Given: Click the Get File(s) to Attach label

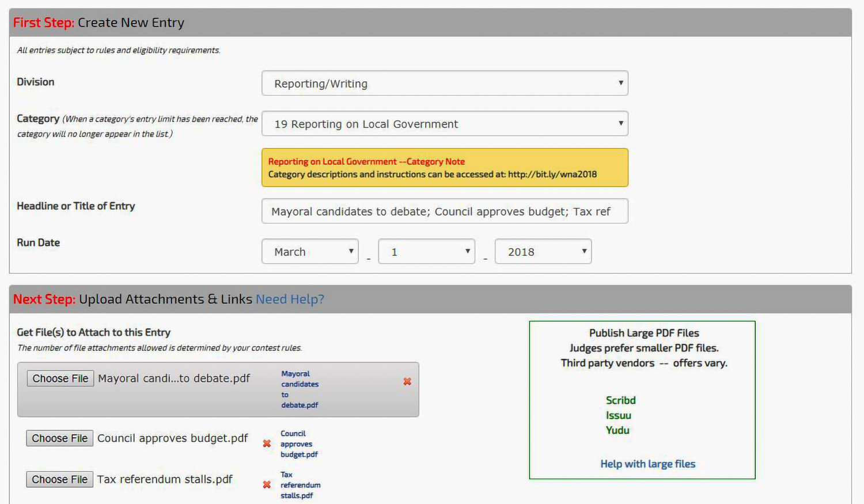Looking at the screenshot, I should [x=93, y=332].
